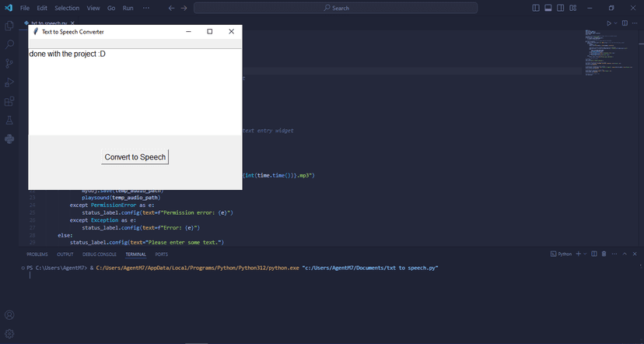Open the Manage gear settings menu
The height and width of the screenshot is (344, 644).
(x=9, y=333)
